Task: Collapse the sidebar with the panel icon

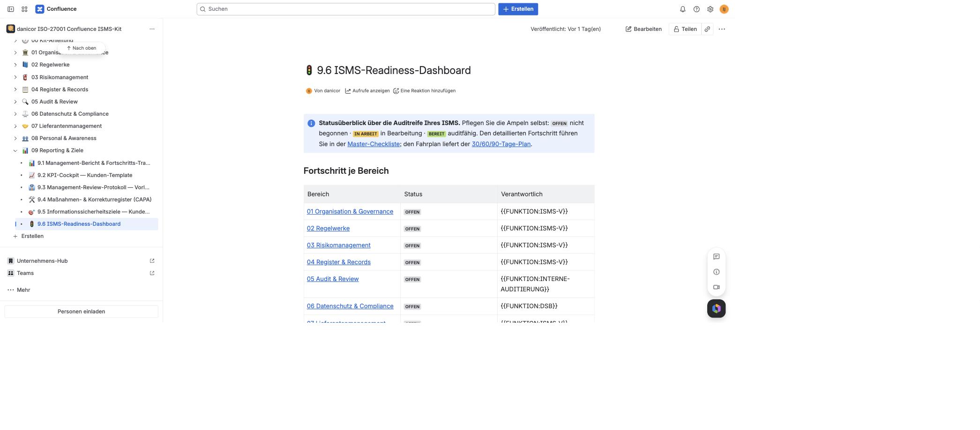Action: coord(11,9)
